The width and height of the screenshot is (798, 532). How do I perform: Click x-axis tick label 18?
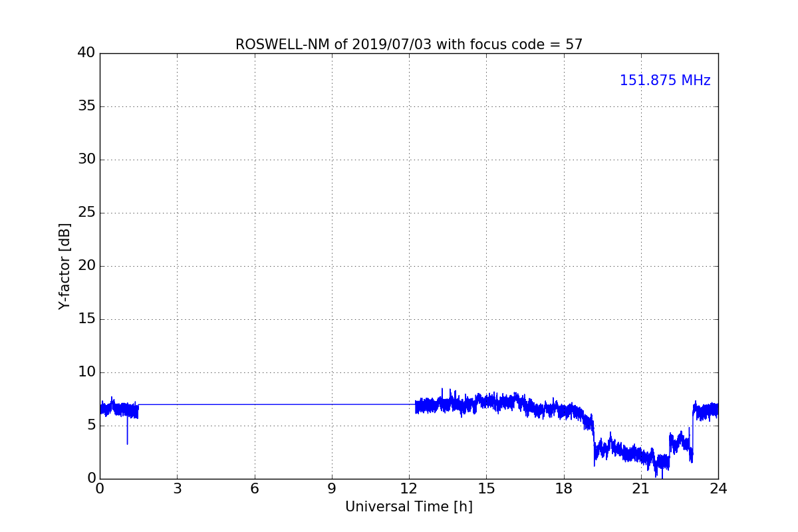[564, 489]
